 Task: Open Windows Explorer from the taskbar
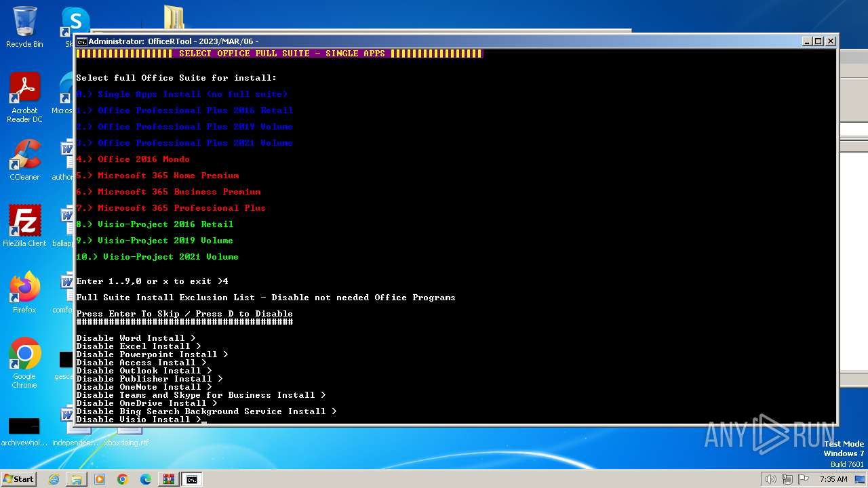point(77,479)
